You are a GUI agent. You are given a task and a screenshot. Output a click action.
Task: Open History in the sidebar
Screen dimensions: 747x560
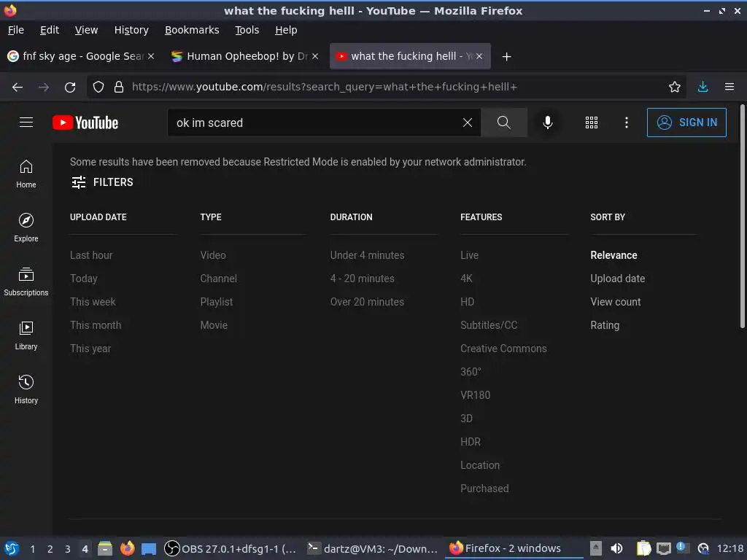26,389
